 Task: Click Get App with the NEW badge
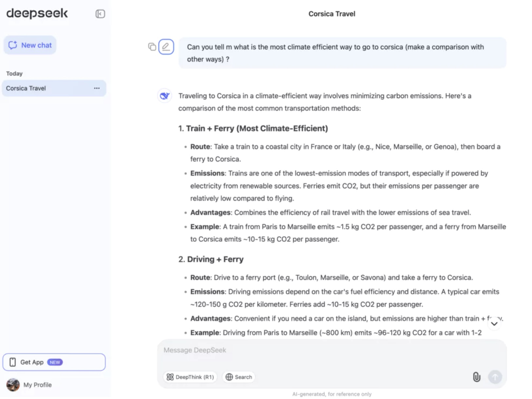click(x=32, y=362)
